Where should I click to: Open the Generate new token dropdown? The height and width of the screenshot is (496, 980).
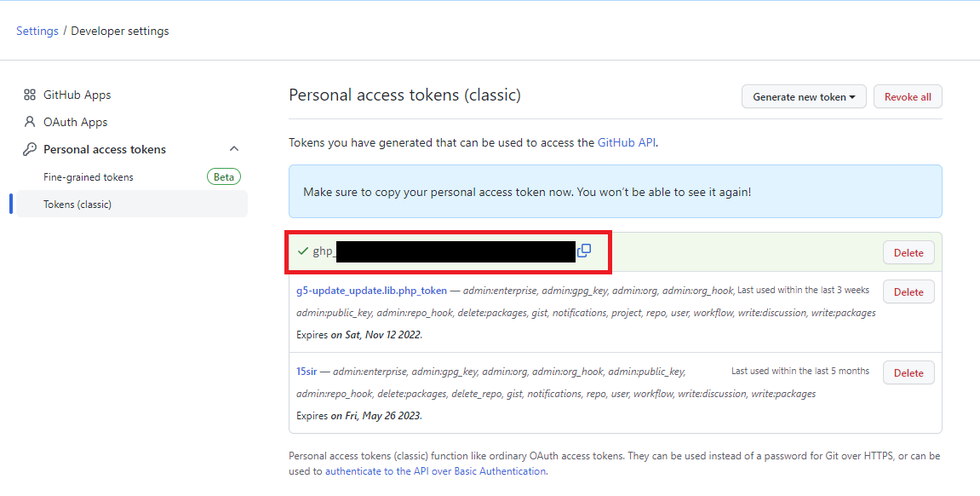804,97
